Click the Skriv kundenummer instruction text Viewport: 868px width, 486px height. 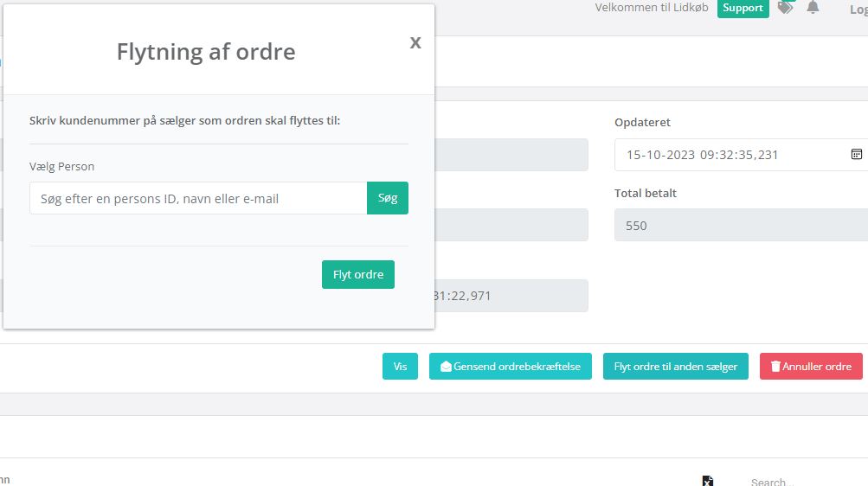click(x=185, y=120)
